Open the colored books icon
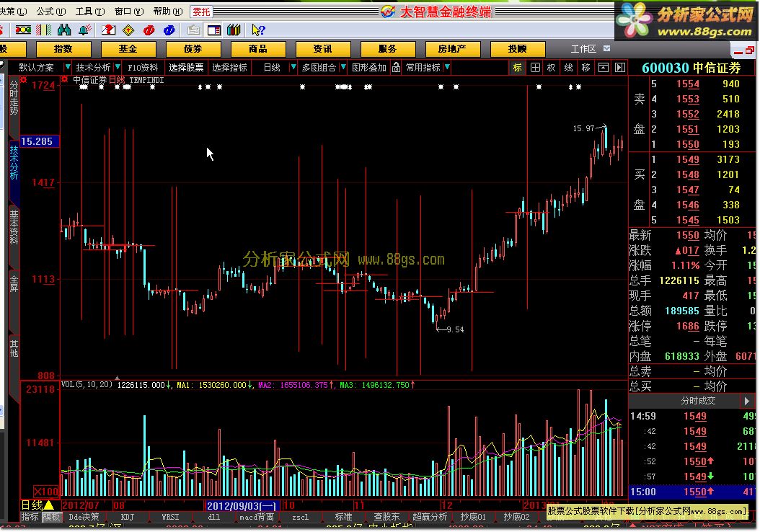This screenshot has width=760, height=532. [234, 30]
